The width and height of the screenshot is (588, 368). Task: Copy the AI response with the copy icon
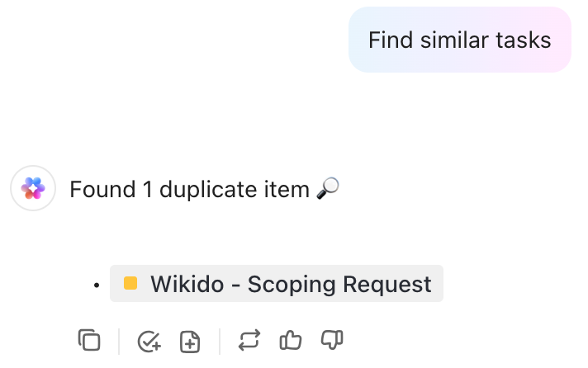[x=89, y=340]
